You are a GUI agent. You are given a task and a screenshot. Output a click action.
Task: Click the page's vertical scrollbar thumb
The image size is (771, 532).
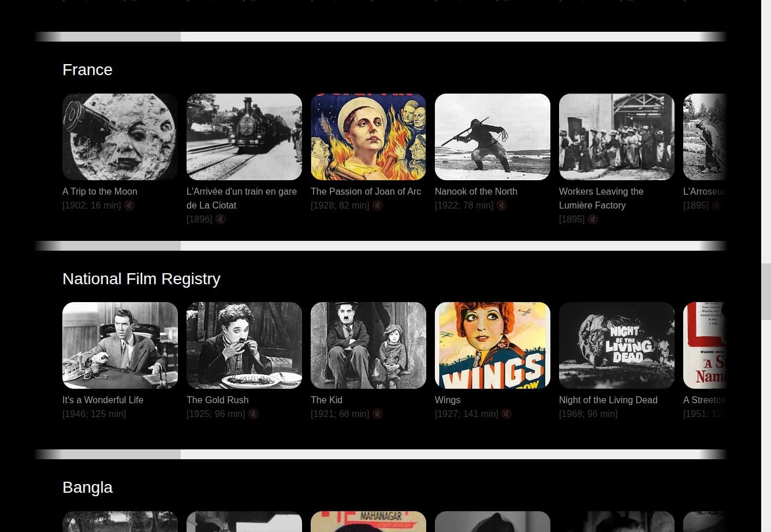coord(766,292)
